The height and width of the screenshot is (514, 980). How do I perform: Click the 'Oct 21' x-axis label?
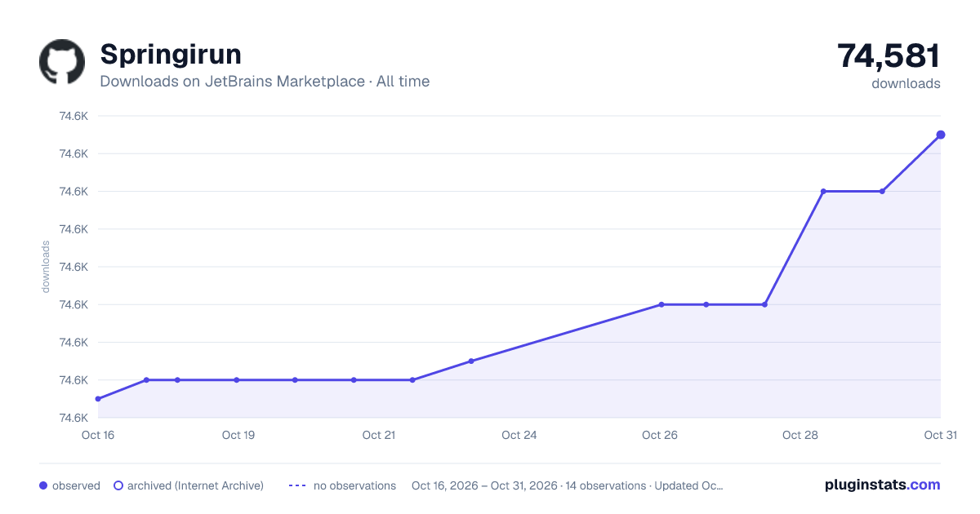coord(379,435)
